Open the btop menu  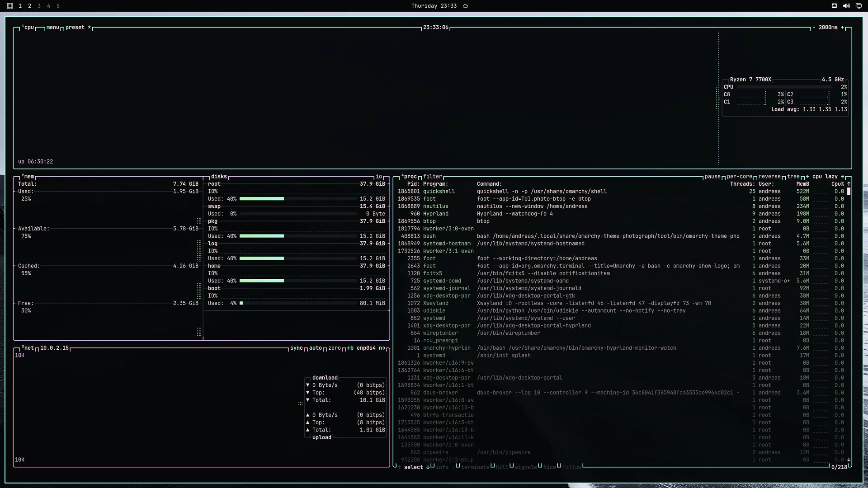tap(52, 28)
